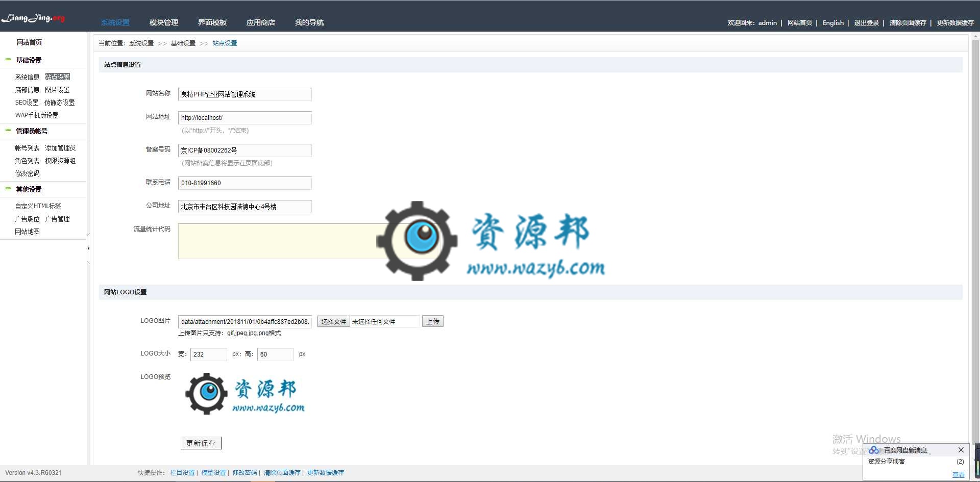Hide the left sidebar with the arrow handle

coord(88,248)
